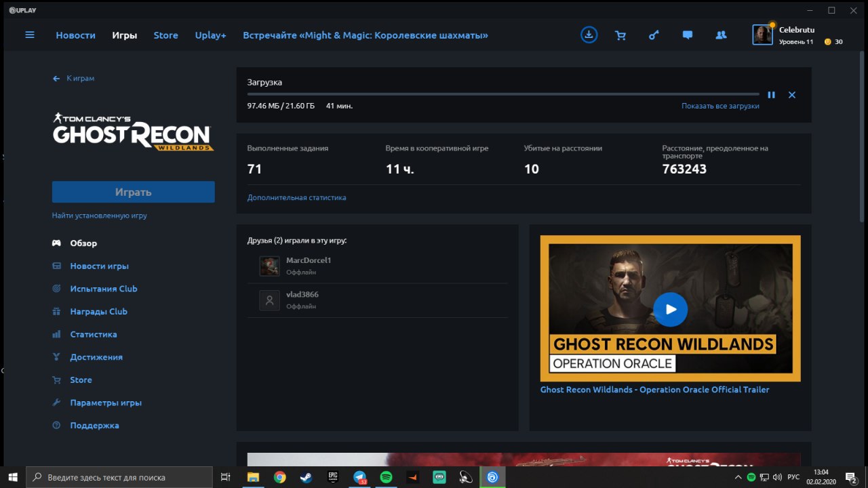Open File Explorer from the taskbar
The image size is (868, 488).
[253, 477]
